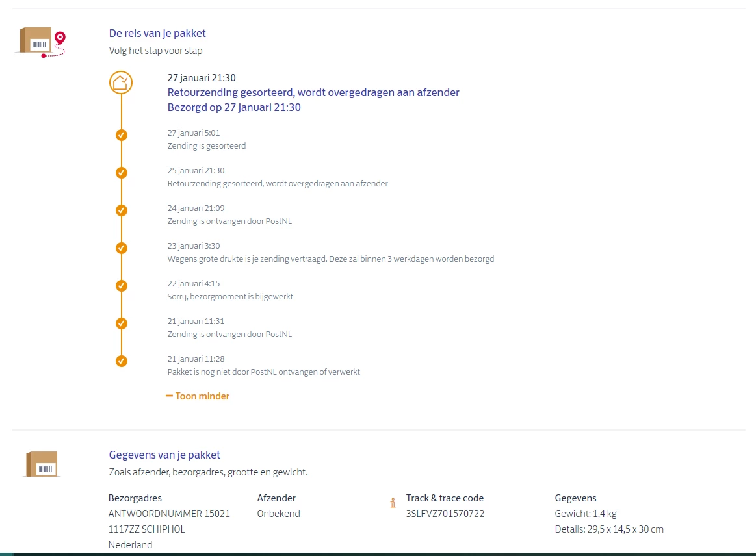This screenshot has width=756, height=556.
Task: Open the Gegevens van je pakket heading
Action: [164, 455]
